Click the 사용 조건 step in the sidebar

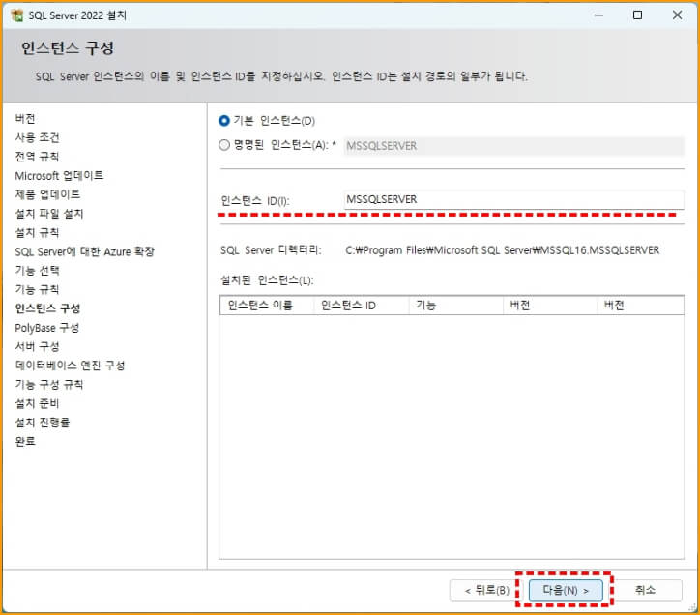click(37, 137)
